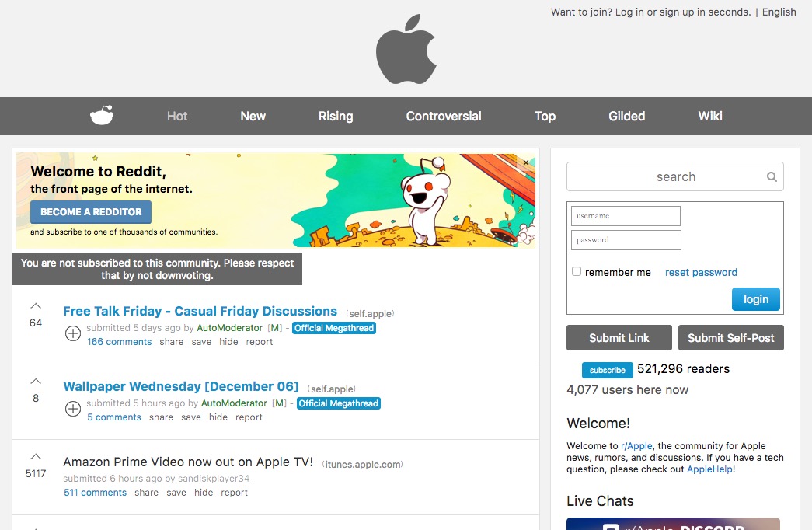The height and width of the screenshot is (530, 812).
Task: Click share under Free Talk Friday
Action: click(x=172, y=342)
